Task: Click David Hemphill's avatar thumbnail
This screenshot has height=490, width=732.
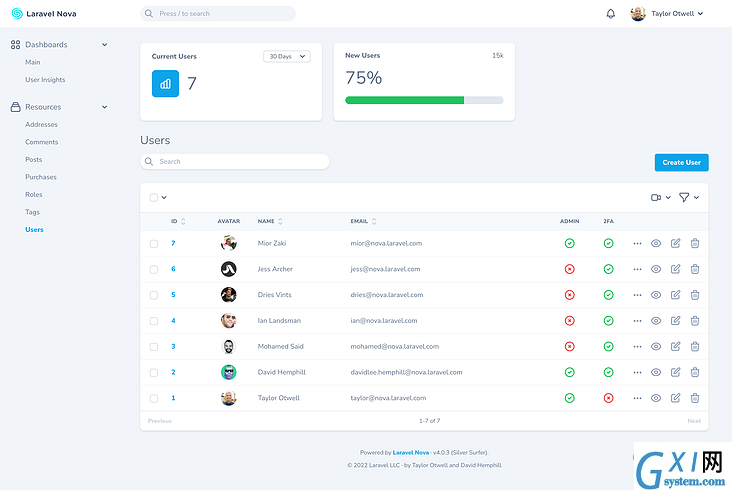Action: tap(228, 372)
